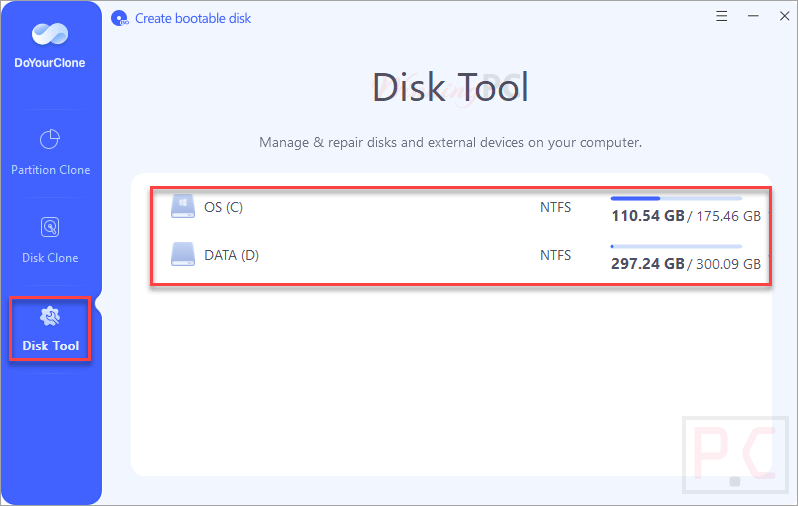Click the 300.09 GB total size
Image resolution: width=798 pixels, height=506 pixels.
tap(728, 264)
